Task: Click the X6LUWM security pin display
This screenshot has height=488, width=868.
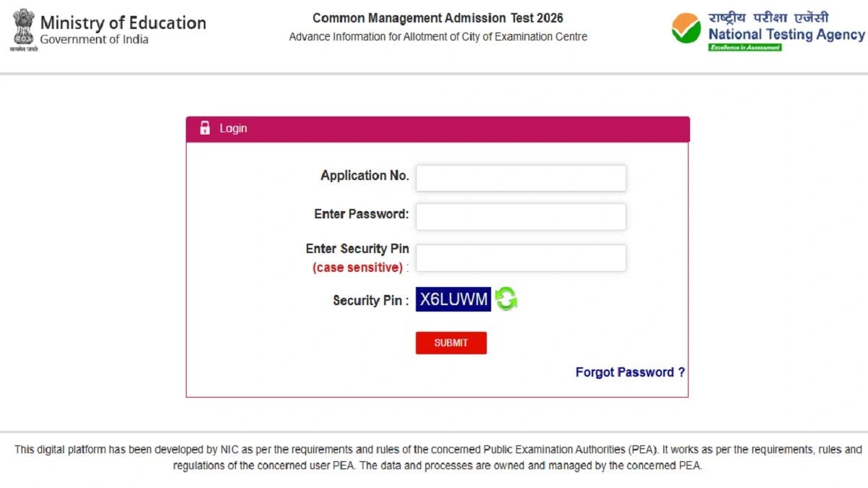Action: click(x=452, y=299)
